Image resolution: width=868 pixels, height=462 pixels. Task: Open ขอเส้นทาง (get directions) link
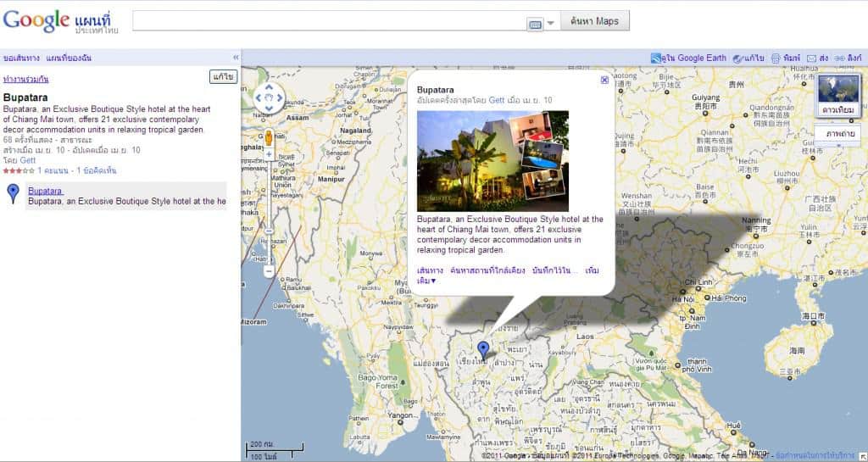click(x=21, y=58)
